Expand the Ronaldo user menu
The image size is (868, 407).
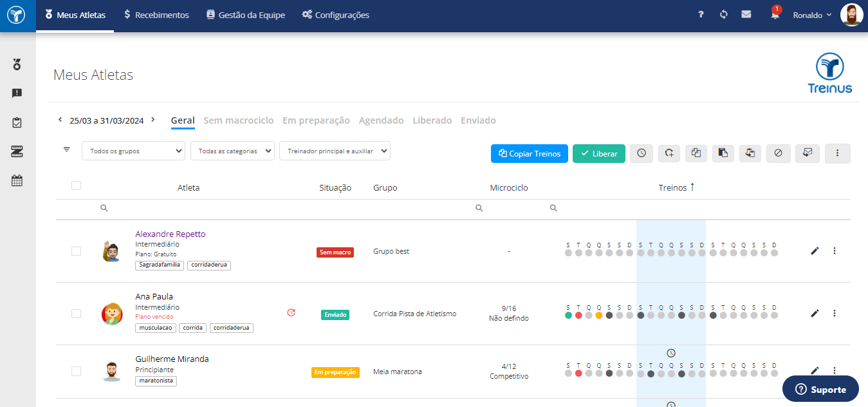812,15
